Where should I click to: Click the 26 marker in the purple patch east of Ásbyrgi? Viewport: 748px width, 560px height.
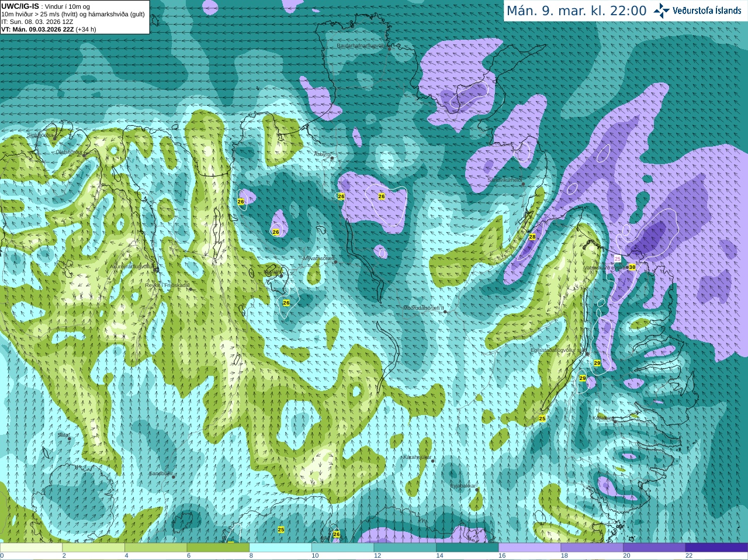382,196
